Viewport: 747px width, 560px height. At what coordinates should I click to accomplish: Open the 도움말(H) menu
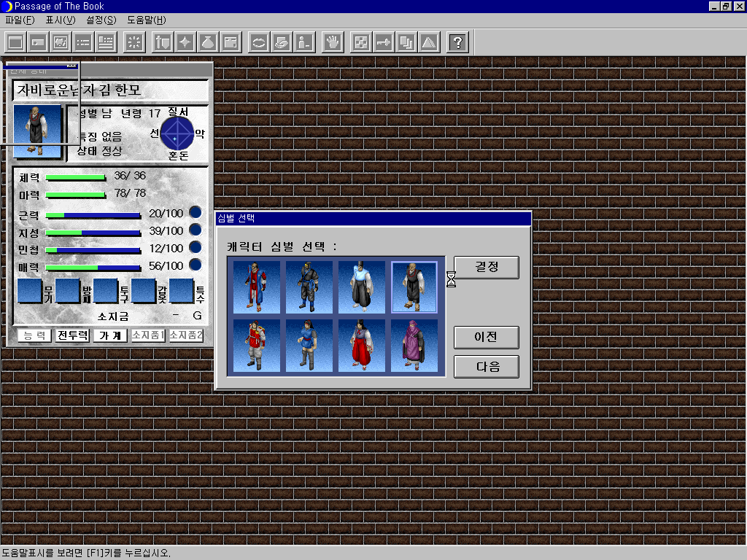(146, 20)
